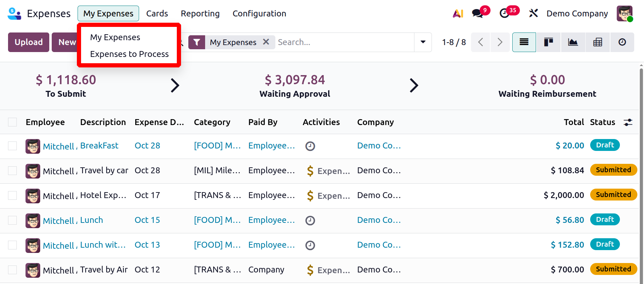Choose Expenses to Process menu entry
Viewport: 644px width, 284px height.
(129, 54)
